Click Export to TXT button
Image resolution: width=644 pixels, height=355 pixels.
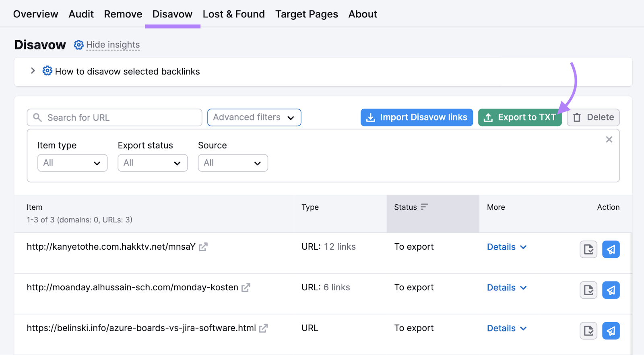pos(520,117)
